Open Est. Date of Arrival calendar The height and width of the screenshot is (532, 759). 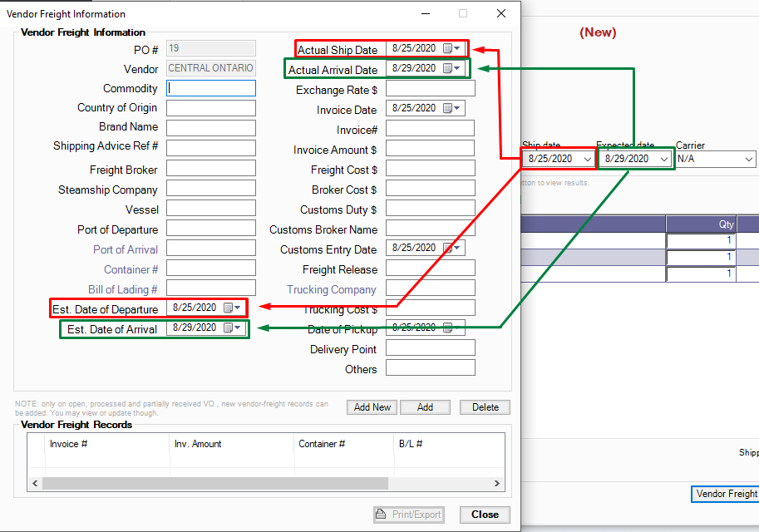pyautogui.click(x=231, y=328)
